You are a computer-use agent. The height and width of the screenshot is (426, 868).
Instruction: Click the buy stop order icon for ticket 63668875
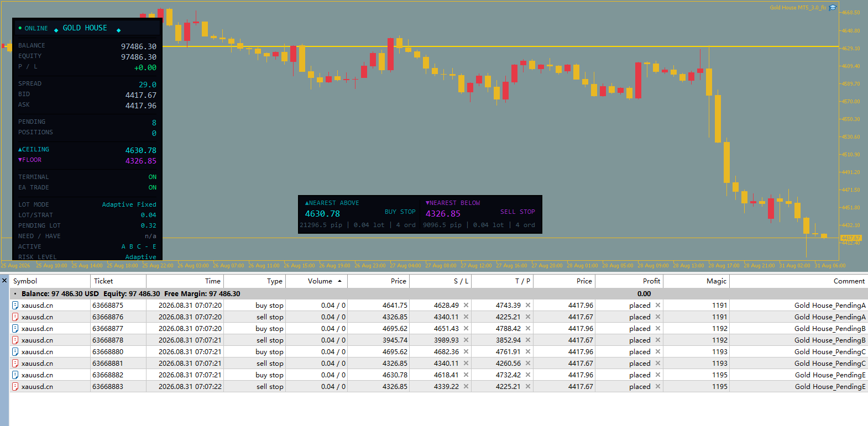click(x=15, y=306)
